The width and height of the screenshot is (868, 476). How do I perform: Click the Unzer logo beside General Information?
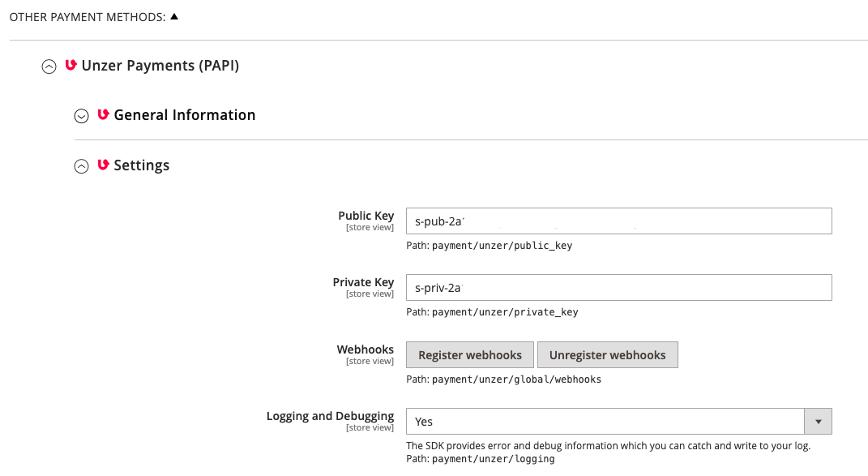pos(103,114)
